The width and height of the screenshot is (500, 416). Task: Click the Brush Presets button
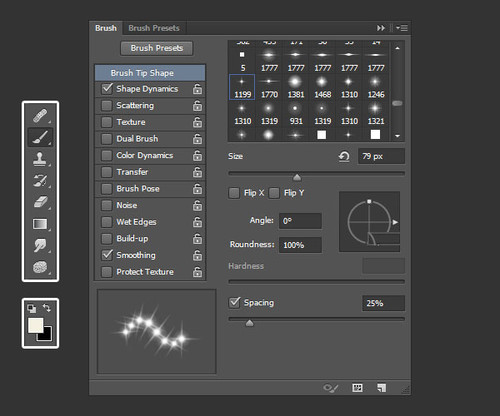click(x=157, y=48)
